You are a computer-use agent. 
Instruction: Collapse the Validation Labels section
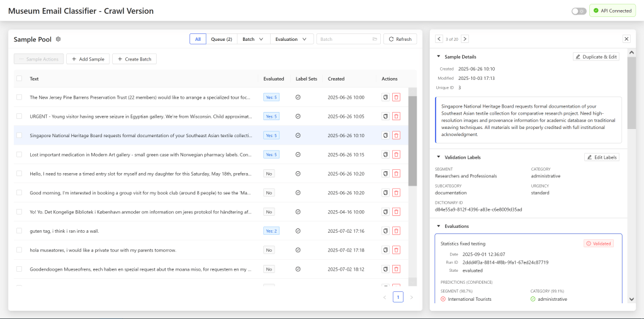[439, 157]
